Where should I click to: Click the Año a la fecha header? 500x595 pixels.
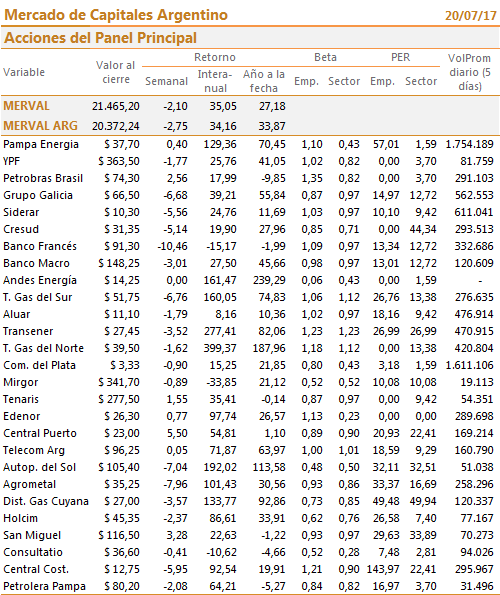pyautogui.click(x=264, y=81)
